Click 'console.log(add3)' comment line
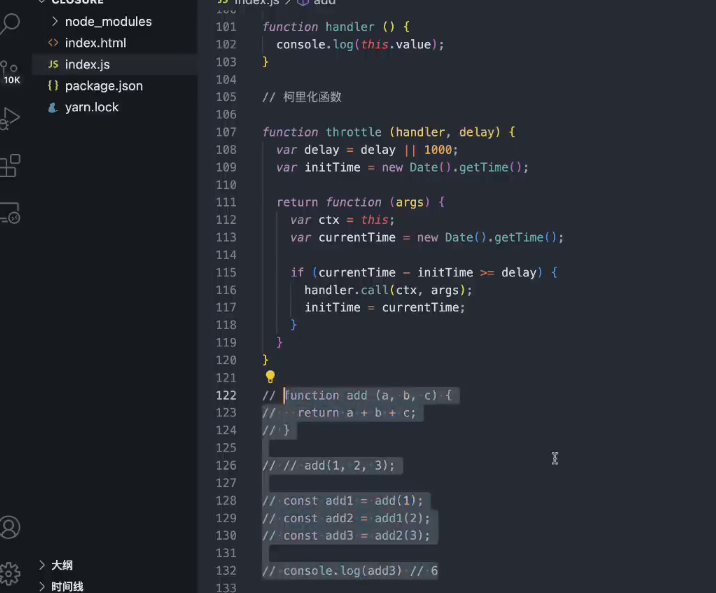The height and width of the screenshot is (593, 716). 350,571
